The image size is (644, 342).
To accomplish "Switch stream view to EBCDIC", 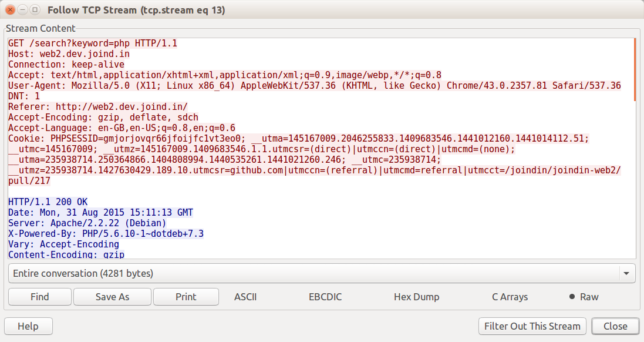I will [x=325, y=297].
